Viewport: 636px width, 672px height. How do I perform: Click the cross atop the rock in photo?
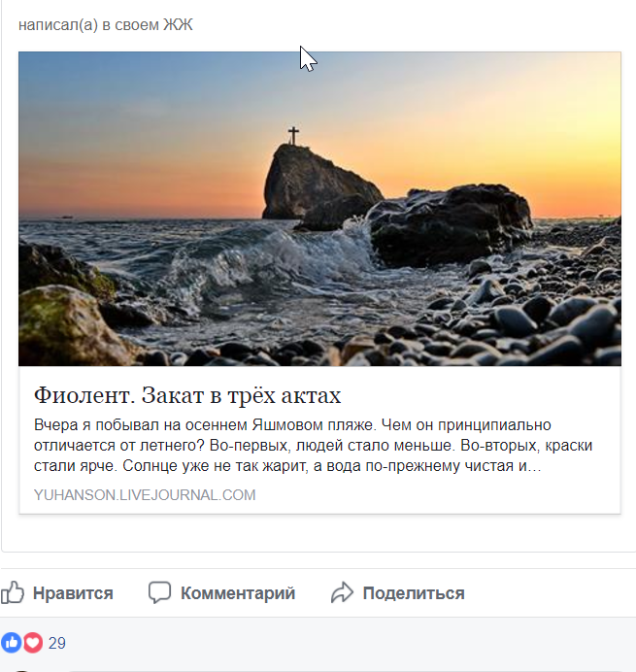[x=293, y=135]
